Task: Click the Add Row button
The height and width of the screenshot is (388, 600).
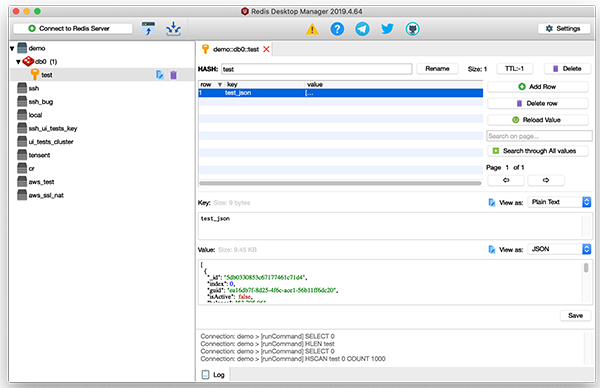Action: click(538, 87)
